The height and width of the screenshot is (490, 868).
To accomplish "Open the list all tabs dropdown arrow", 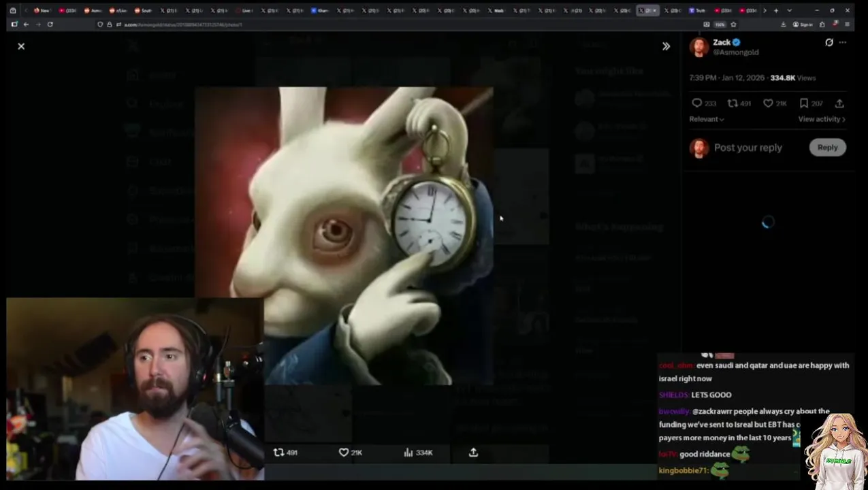I will [x=789, y=10].
